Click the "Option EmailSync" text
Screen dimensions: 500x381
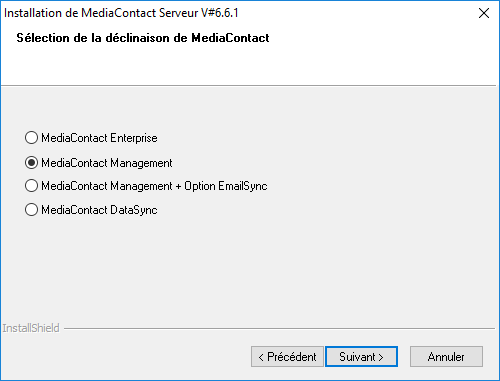tap(226, 186)
